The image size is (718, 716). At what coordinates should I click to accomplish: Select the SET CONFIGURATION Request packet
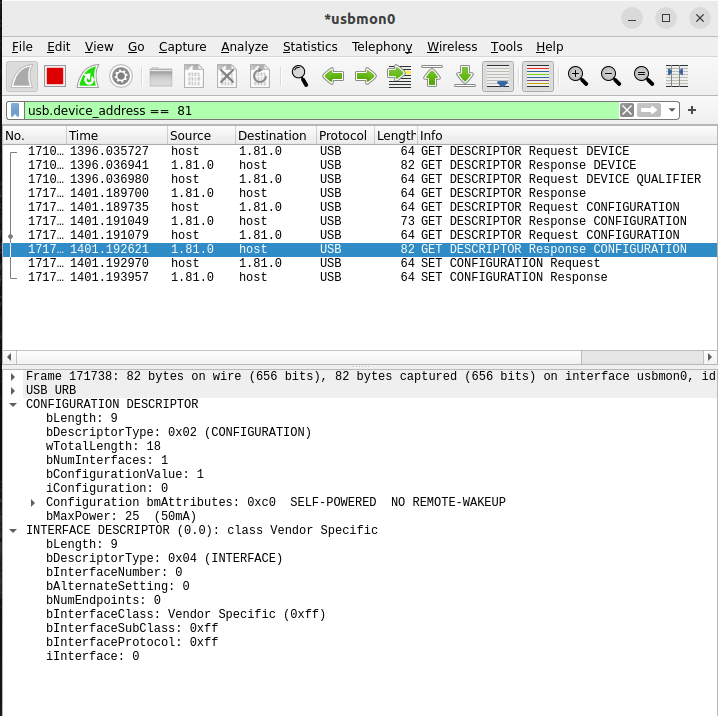click(359, 263)
